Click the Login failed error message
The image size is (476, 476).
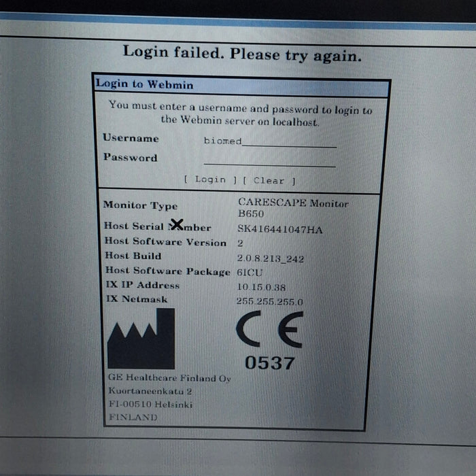point(241,54)
